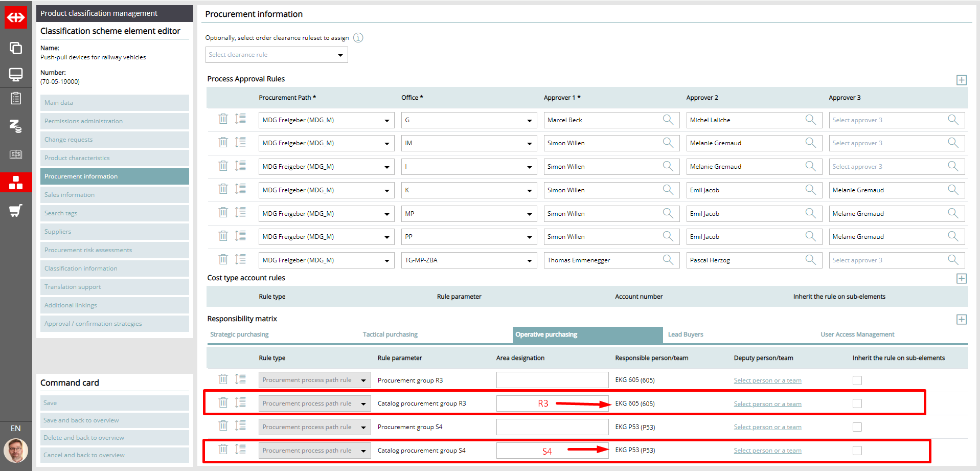Viewport: 980px width, 471px height.
Task: Add a new Process Approval Rule row
Action: [x=961, y=80]
